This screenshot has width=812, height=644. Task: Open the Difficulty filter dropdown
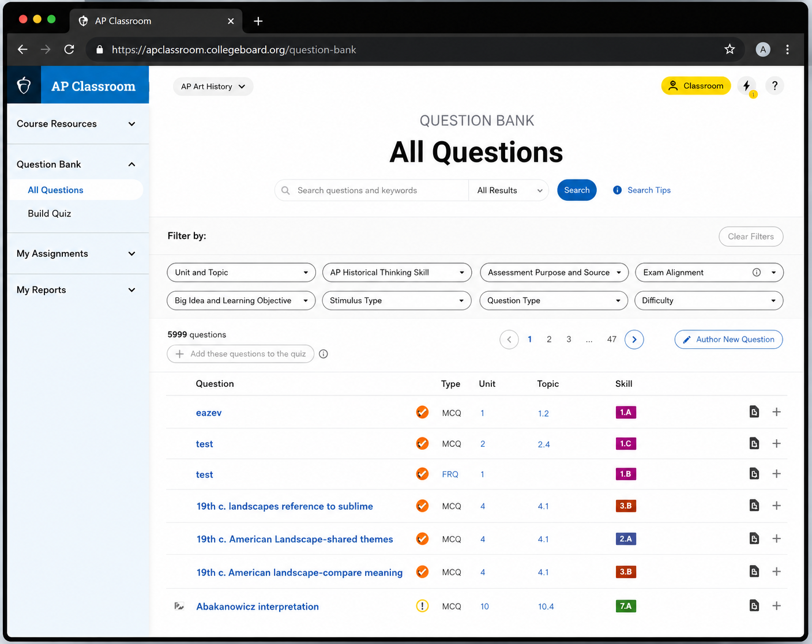[709, 300]
